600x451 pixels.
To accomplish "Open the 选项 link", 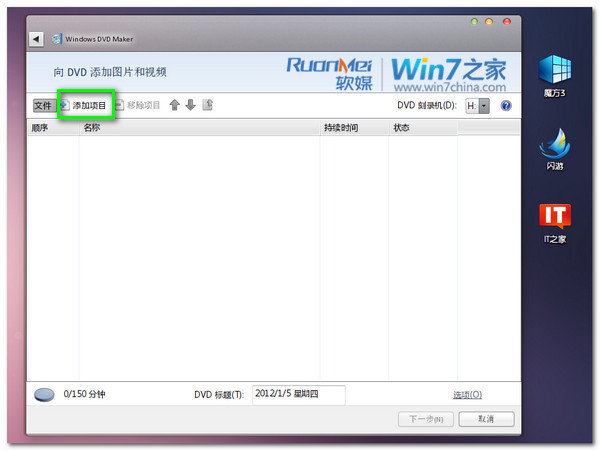I will (x=467, y=395).
